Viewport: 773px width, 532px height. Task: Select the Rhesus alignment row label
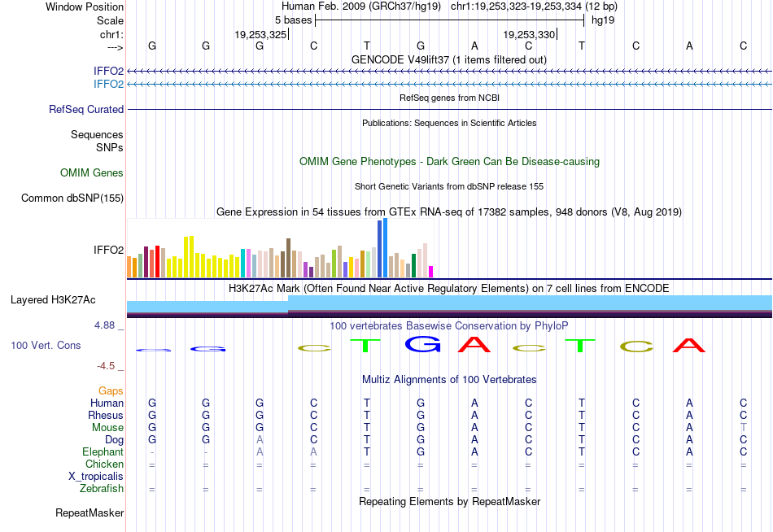pyautogui.click(x=106, y=415)
